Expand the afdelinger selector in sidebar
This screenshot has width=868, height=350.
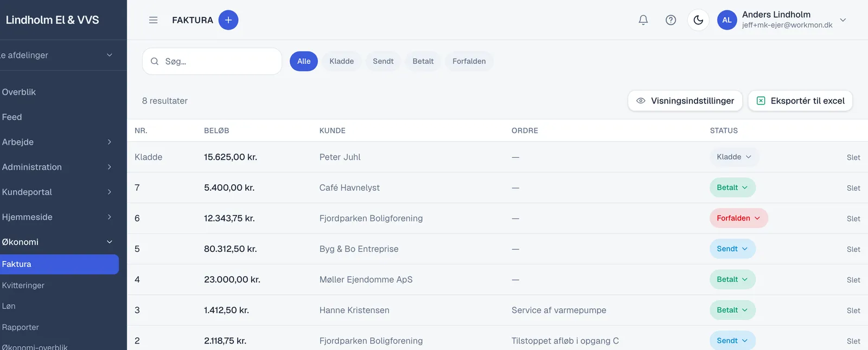pyautogui.click(x=57, y=55)
